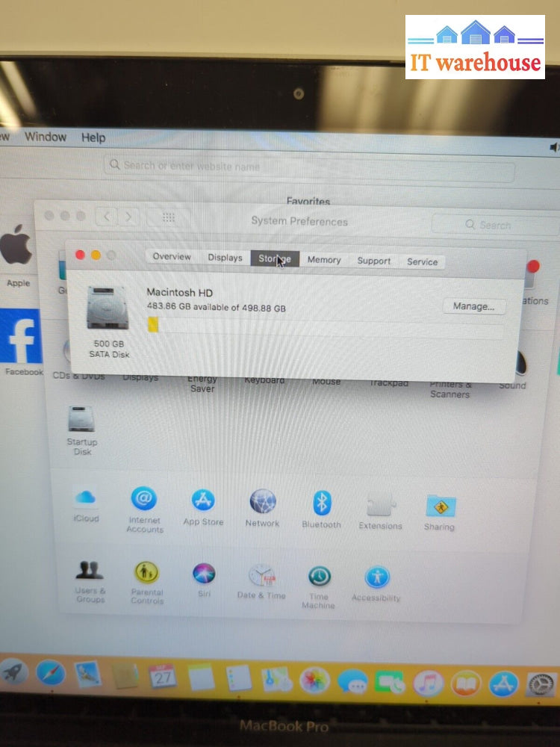
Task: Launch iTunes music icon from the Dock
Action: tap(428, 683)
